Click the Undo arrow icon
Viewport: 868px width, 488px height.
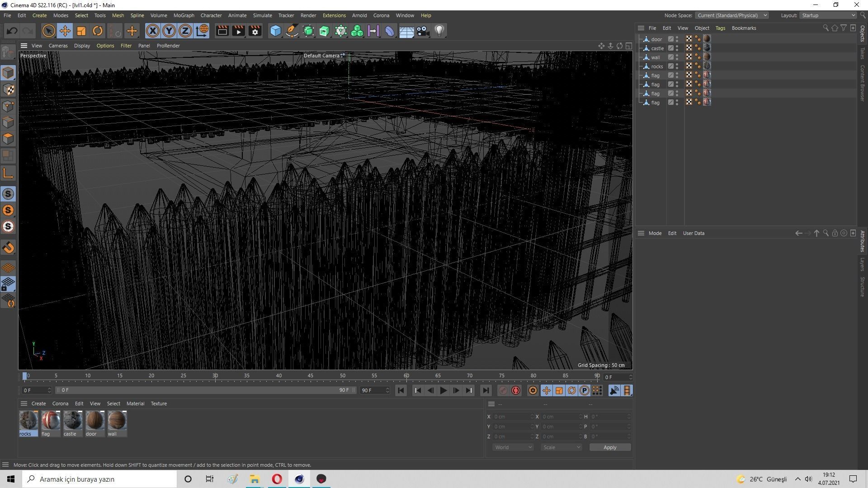(12, 31)
